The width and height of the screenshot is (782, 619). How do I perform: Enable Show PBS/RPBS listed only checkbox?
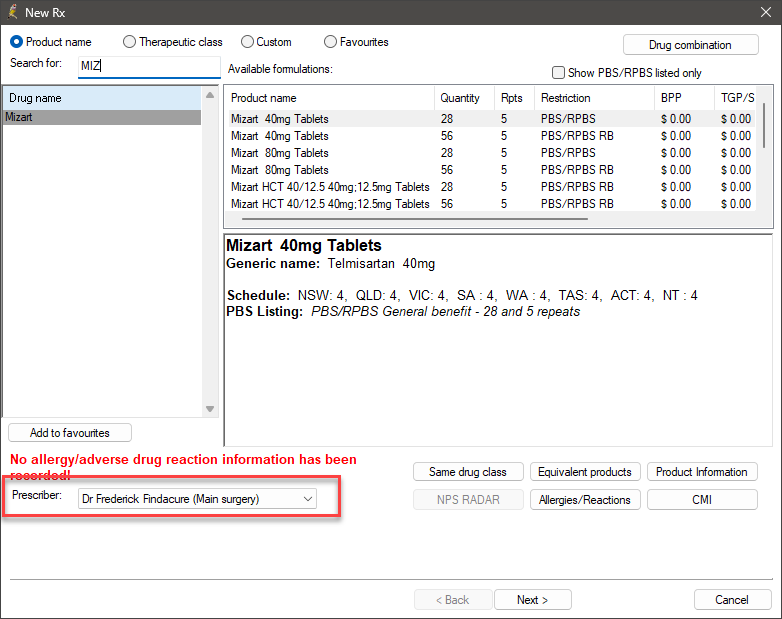click(559, 73)
